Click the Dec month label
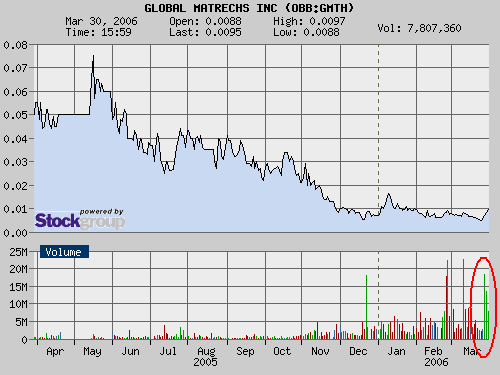 tap(358, 351)
